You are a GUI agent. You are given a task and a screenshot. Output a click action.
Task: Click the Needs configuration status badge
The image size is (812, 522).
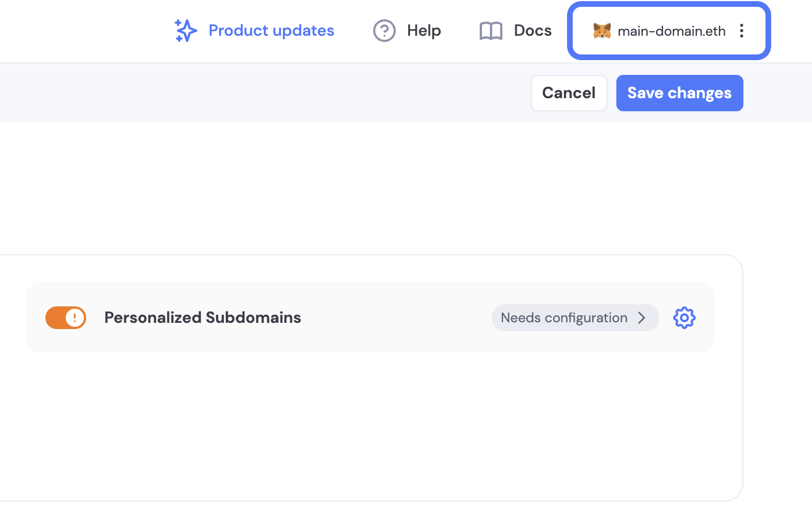tap(564, 318)
